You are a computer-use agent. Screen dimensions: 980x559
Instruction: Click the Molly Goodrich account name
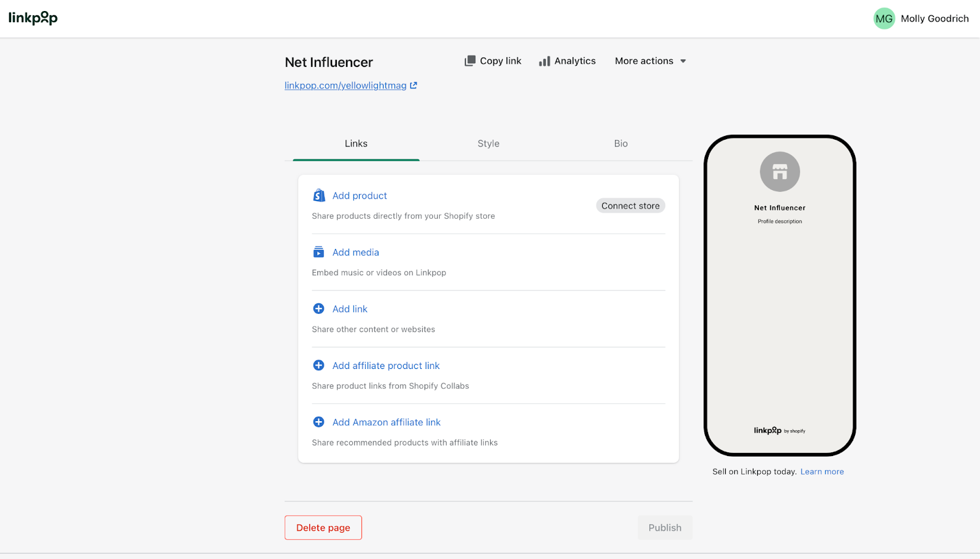(x=935, y=18)
